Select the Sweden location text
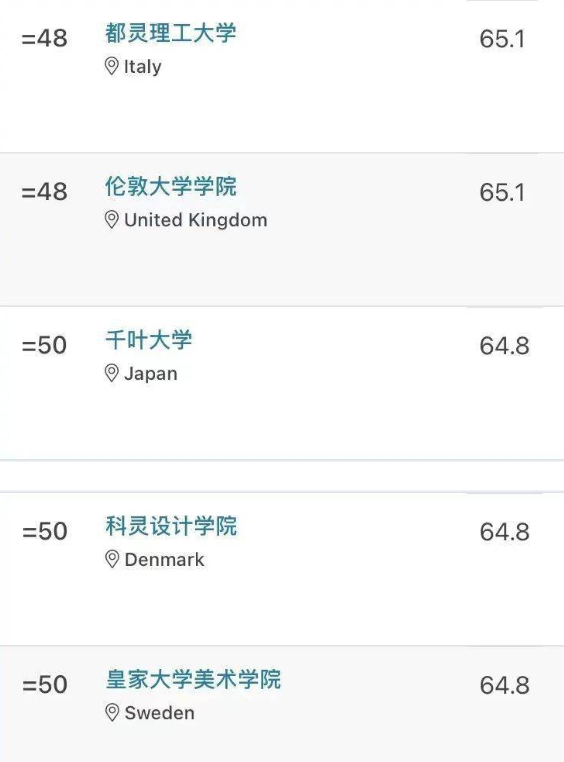564x762 pixels. (159, 713)
